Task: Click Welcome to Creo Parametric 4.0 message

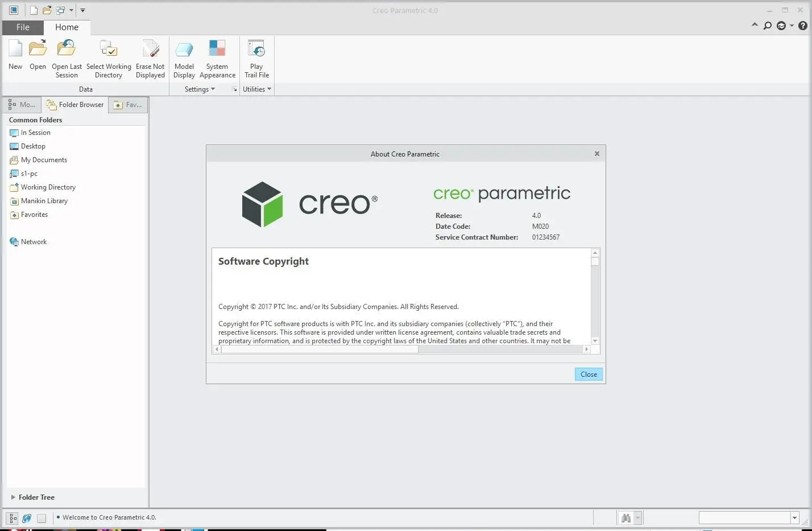Action: (109, 518)
